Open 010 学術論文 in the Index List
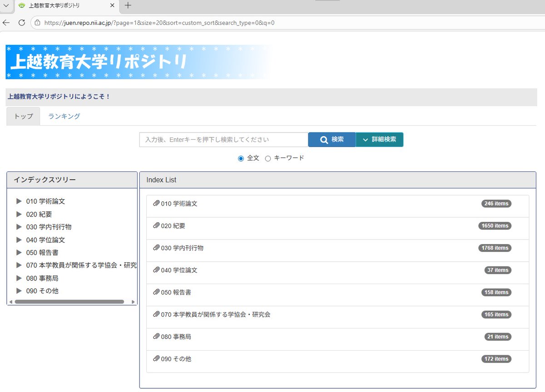The height and width of the screenshot is (392, 545). (x=179, y=204)
